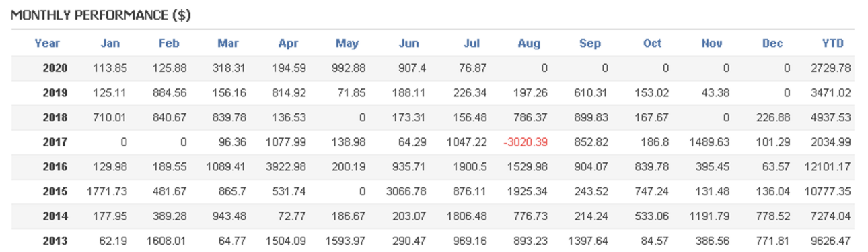Select the Sep column header
Screen dimensions: 868x252
click(590, 44)
